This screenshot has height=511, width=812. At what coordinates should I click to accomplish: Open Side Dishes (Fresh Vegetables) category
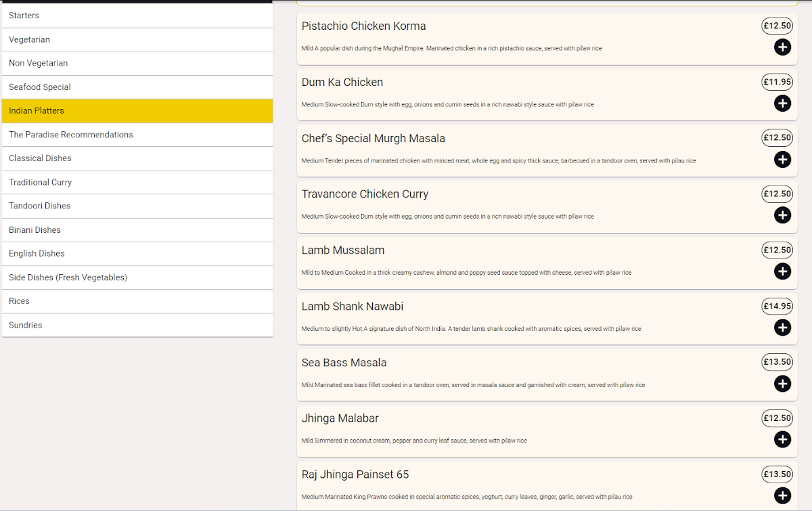click(x=137, y=277)
